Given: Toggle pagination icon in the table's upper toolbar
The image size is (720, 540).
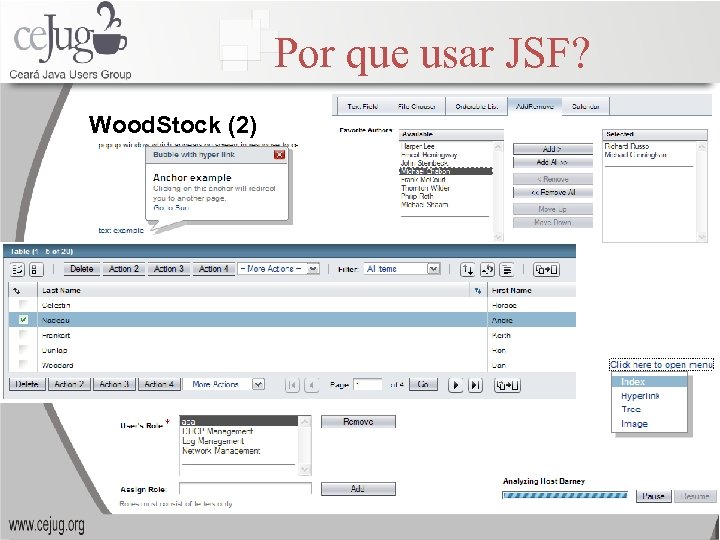Looking at the screenshot, I should click(546, 270).
